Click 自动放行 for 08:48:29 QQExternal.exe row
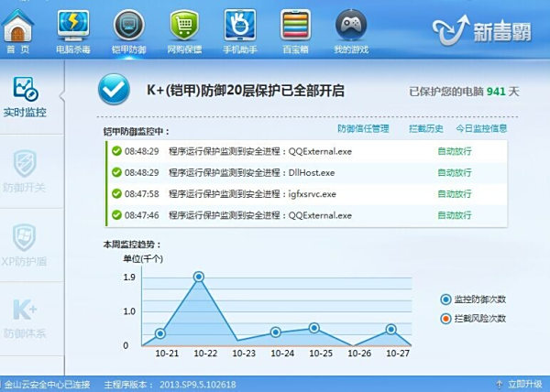550x392 pixels. pos(455,151)
